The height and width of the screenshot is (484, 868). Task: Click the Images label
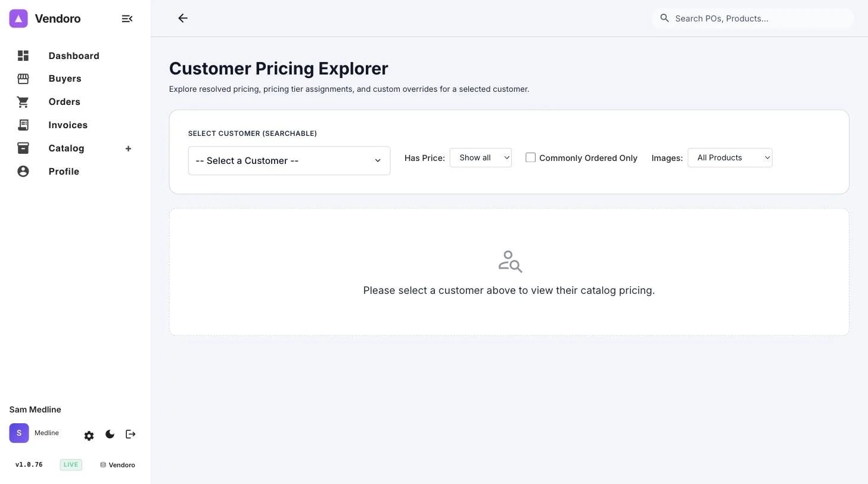click(667, 158)
